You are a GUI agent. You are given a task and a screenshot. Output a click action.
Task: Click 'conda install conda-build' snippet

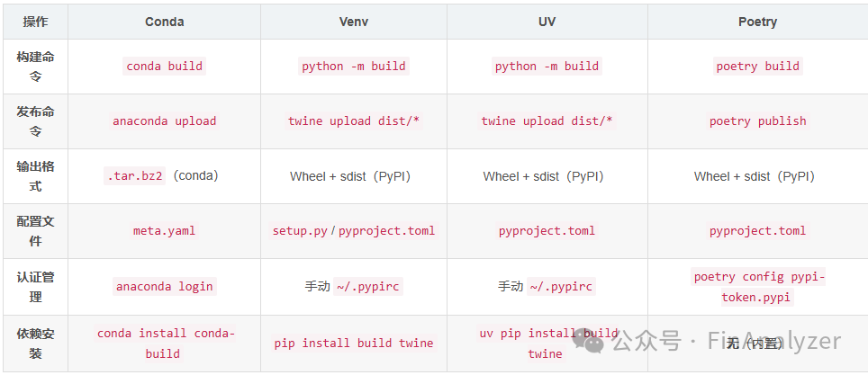click(165, 344)
